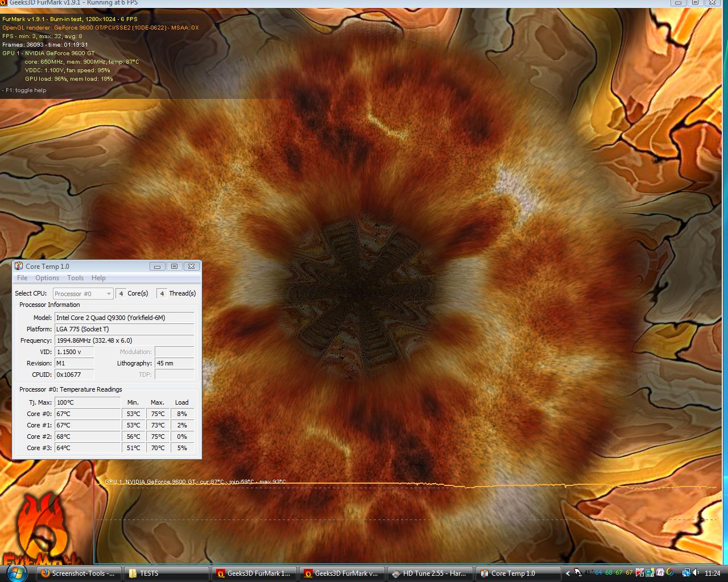
Task: Switch to first Geeks3D FurMark taskbar button
Action: (x=254, y=573)
